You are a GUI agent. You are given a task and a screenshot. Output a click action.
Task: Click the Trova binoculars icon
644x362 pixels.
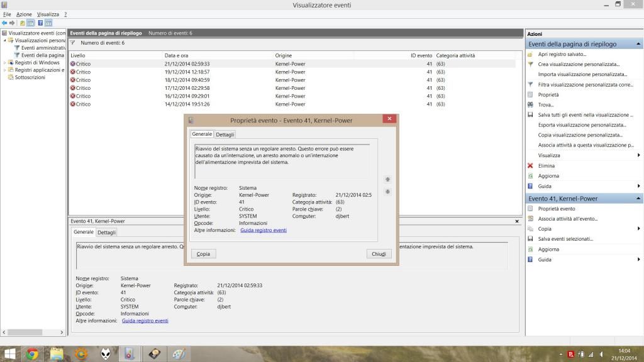tap(530, 105)
